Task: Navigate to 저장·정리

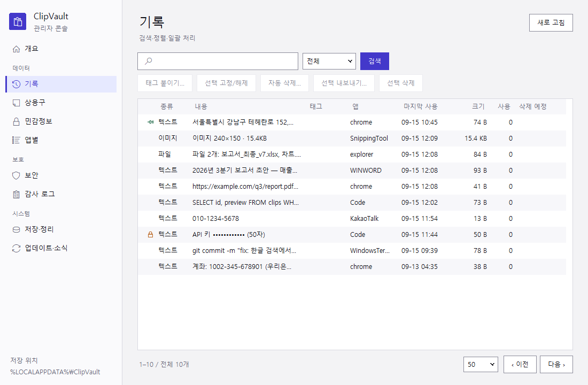Action: (61, 229)
